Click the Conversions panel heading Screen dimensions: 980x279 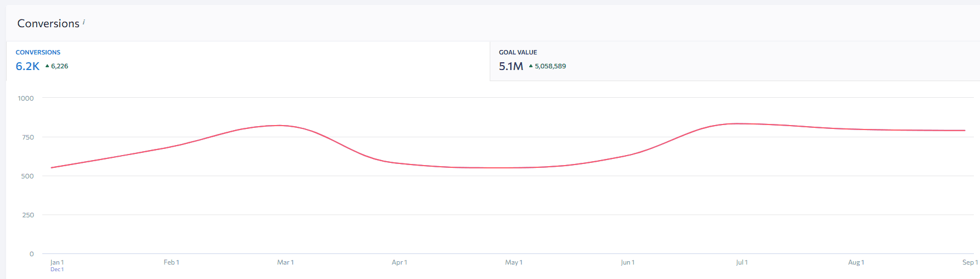48,23
